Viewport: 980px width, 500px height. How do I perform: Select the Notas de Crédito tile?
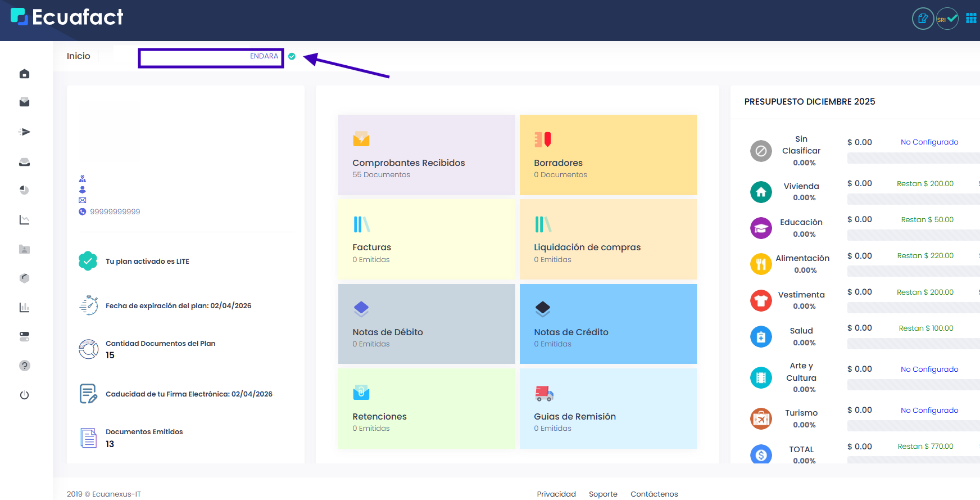608,324
